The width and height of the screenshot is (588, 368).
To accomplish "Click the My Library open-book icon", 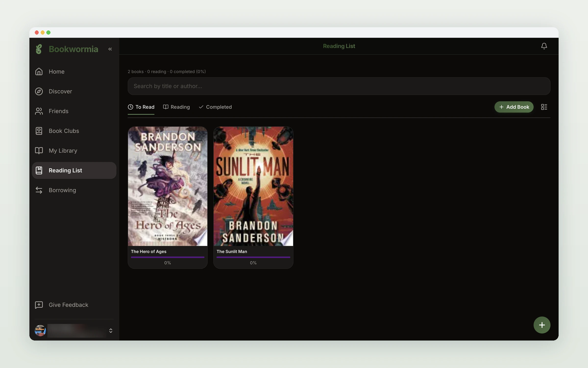I will 39,151.
